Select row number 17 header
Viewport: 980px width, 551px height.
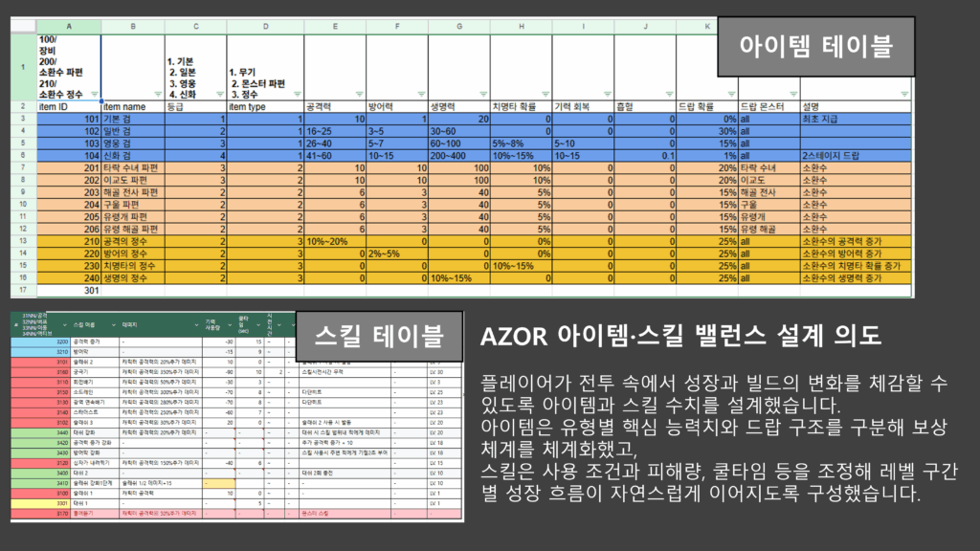coord(20,288)
